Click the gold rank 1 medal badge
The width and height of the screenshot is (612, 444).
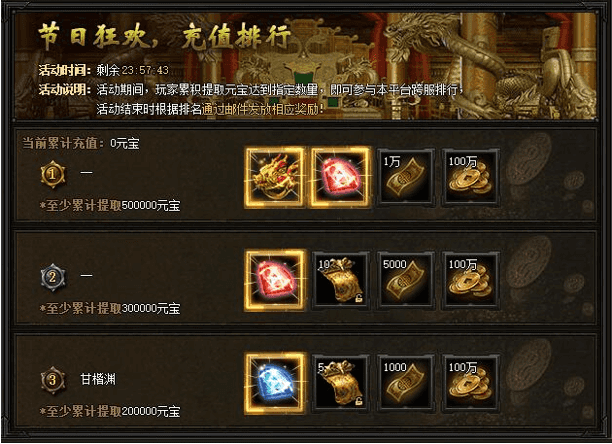(x=53, y=174)
